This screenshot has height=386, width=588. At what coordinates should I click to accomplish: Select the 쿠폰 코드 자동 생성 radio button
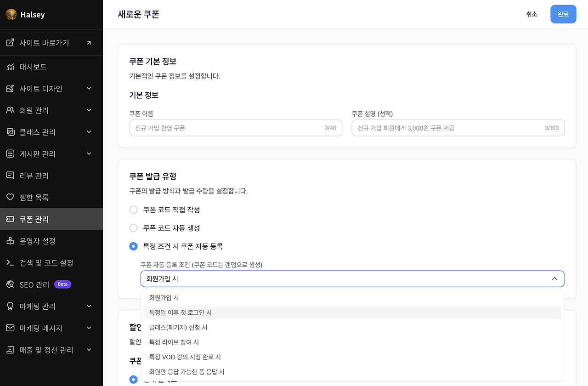click(133, 228)
